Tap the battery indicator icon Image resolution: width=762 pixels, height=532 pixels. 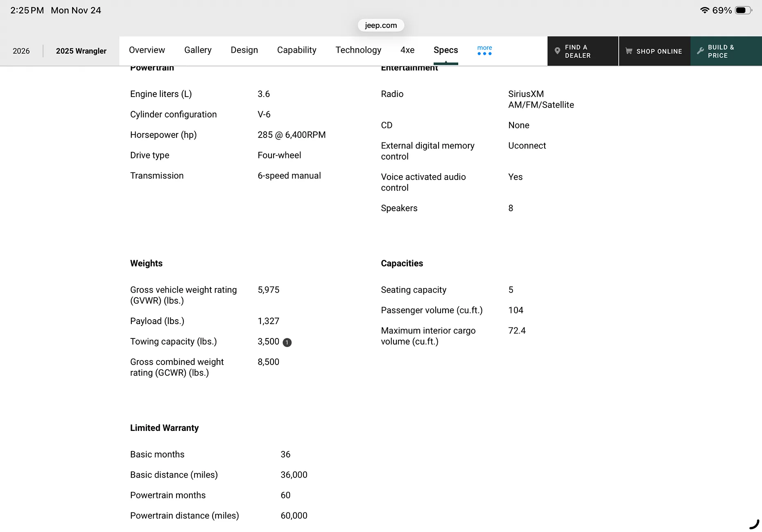[743, 10]
